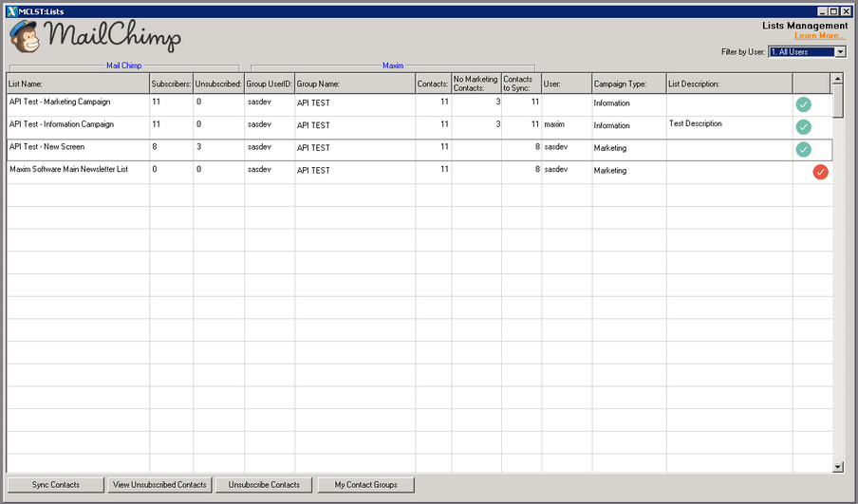Screen dimensions: 858x504
Task: Click the User column header
Action: click(567, 84)
